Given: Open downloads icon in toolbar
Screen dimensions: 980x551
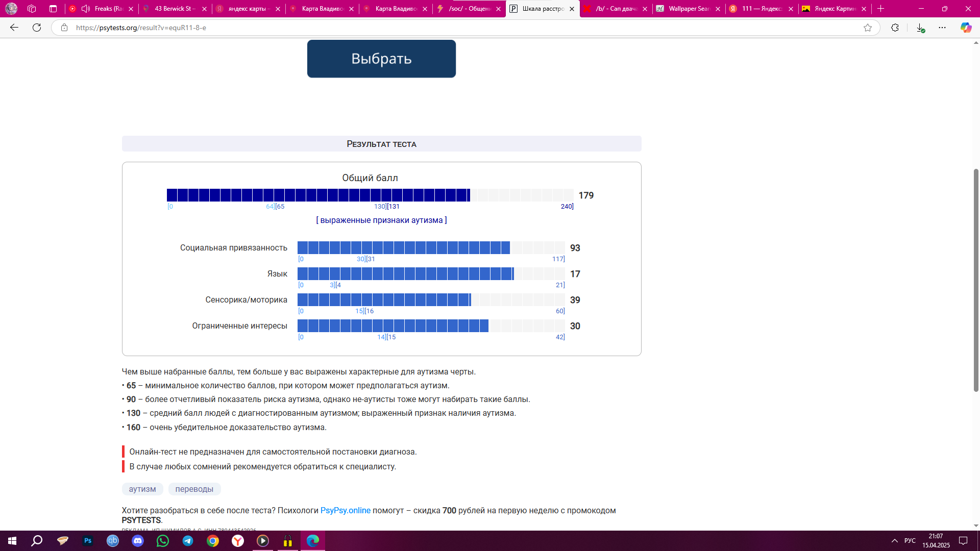Looking at the screenshot, I should tap(920, 28).
